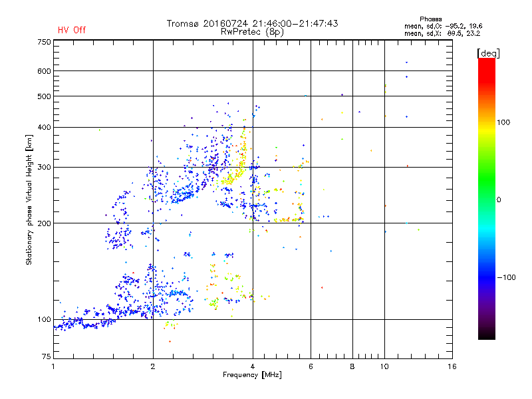
Task: Click the y-axis label '500'
Action: 44,96
